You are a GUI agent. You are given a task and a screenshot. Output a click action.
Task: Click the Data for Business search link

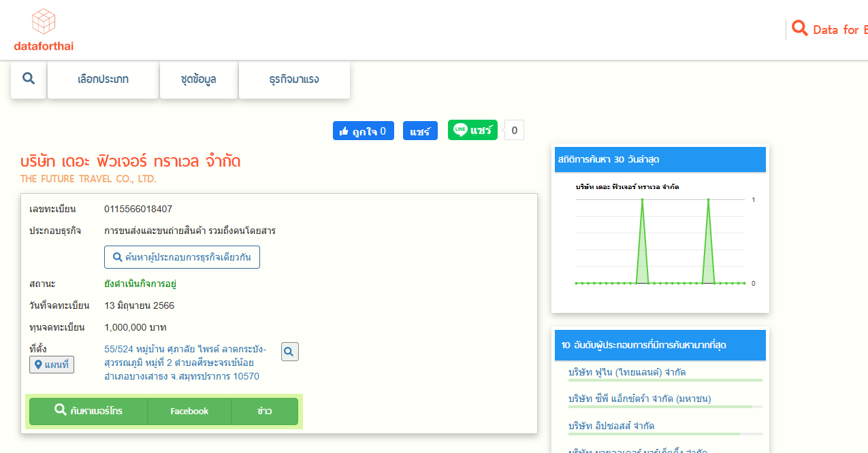830,29
